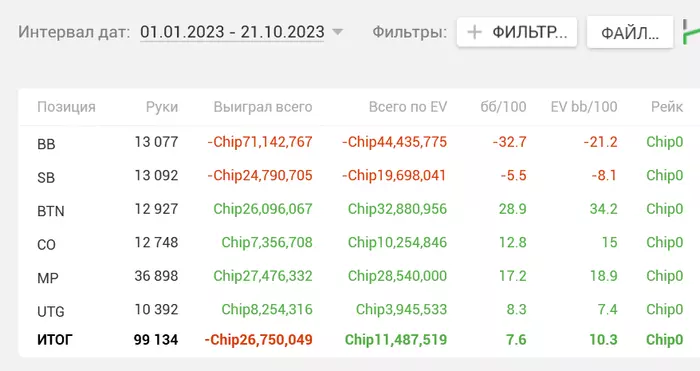Select the SB position row
Image resolution: width=700 pixels, height=371 pixels.
359,176
